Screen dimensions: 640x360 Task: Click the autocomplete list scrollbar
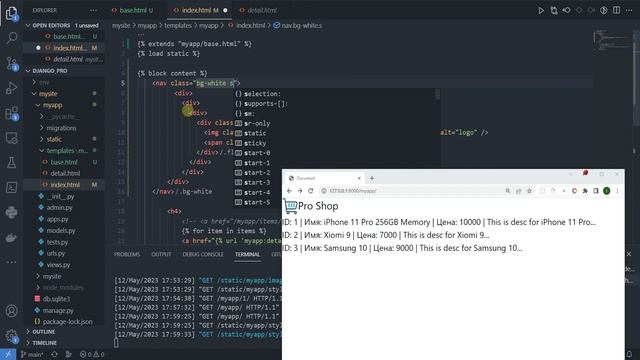(x=438, y=95)
